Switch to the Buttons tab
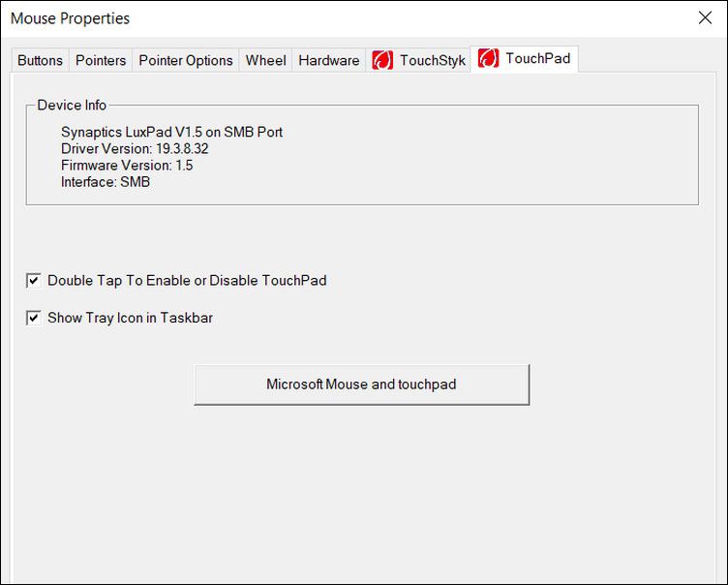The image size is (728, 585). pyautogui.click(x=40, y=60)
